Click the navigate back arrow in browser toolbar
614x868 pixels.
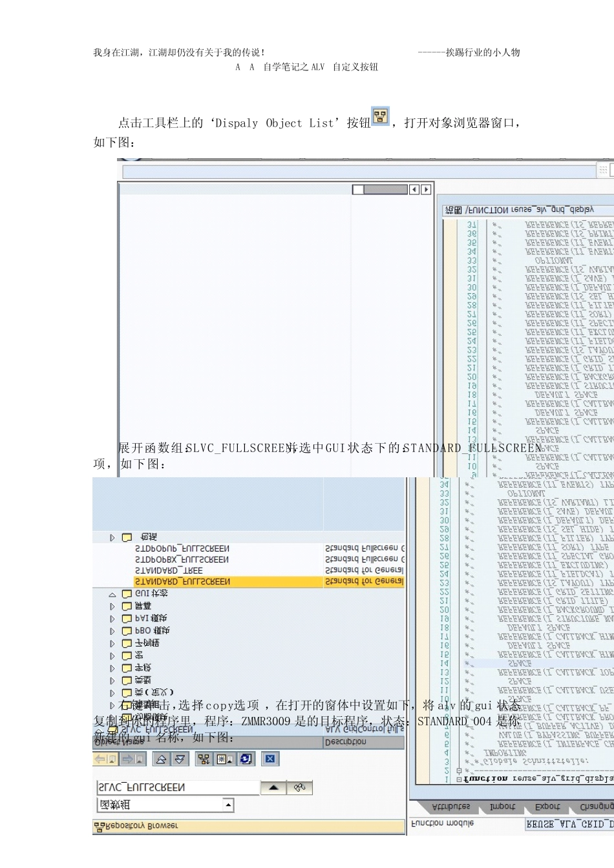point(105,759)
